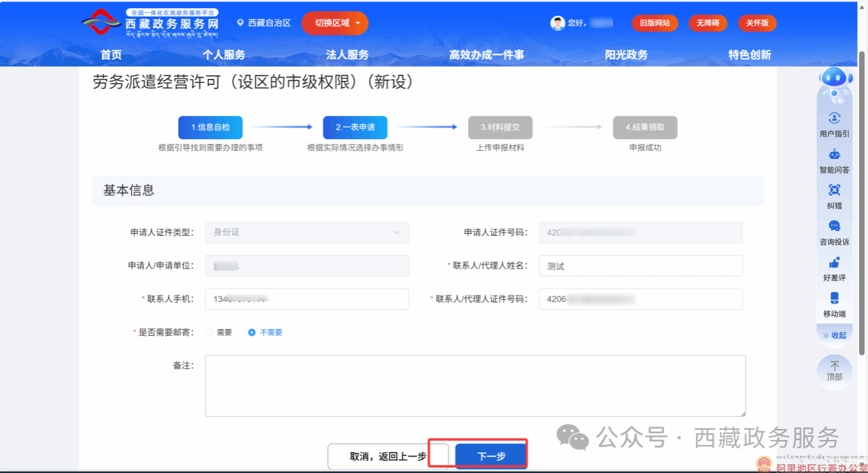Open the 好差评 thumbs-up rating icon

click(x=834, y=263)
